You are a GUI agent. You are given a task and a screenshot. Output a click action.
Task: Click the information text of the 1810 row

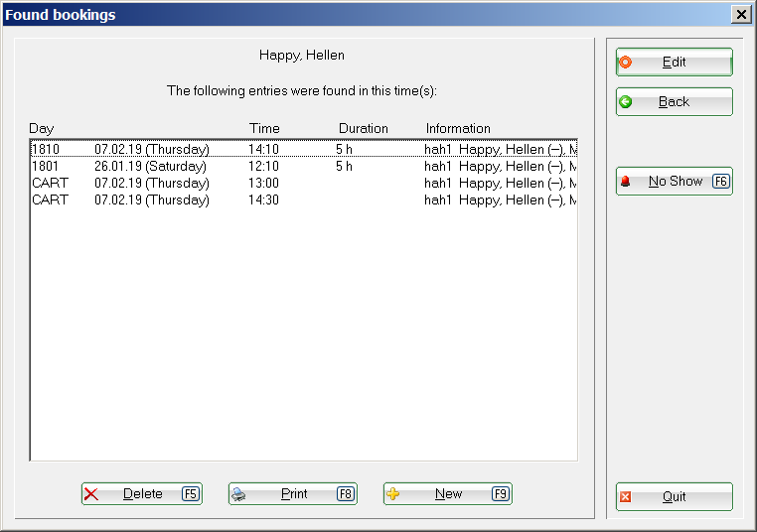tap(501, 149)
